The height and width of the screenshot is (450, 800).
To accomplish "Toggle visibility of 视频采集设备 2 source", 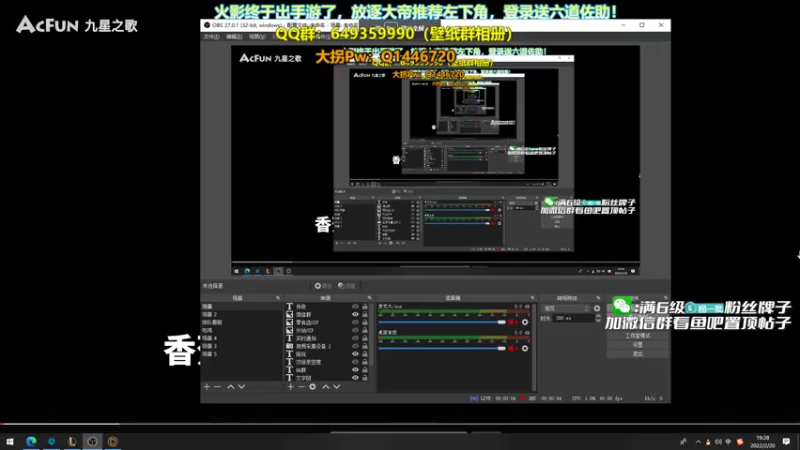I will click(x=355, y=346).
